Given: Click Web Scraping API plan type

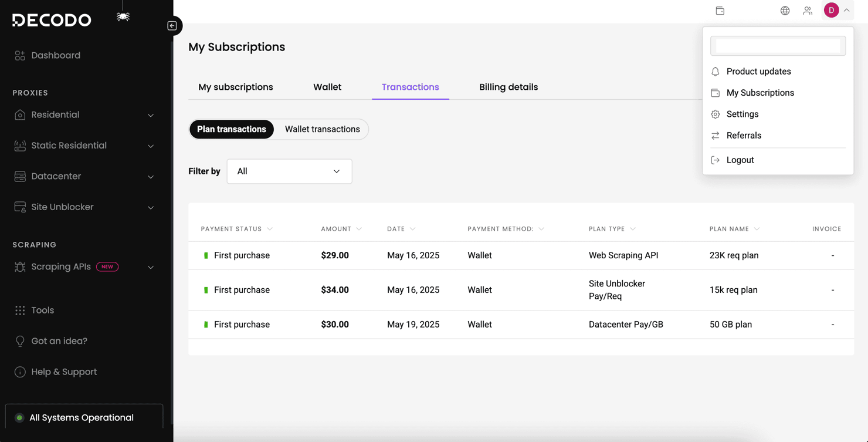Looking at the screenshot, I should point(623,255).
